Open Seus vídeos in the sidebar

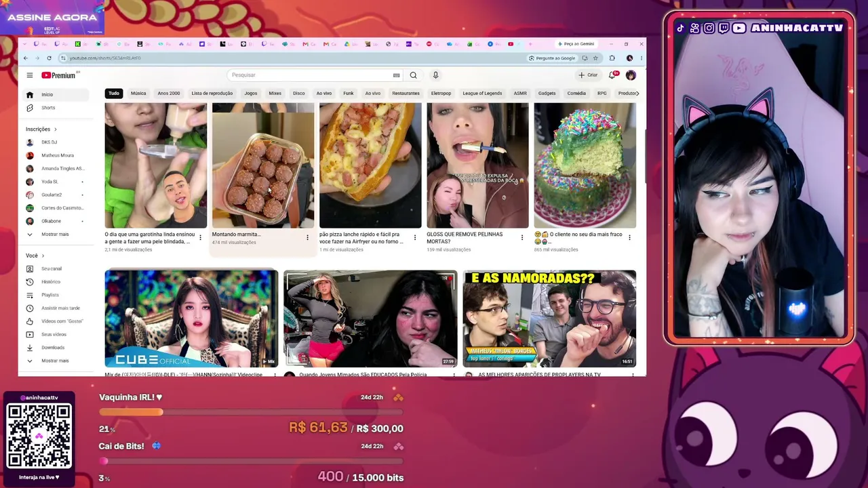click(54, 334)
